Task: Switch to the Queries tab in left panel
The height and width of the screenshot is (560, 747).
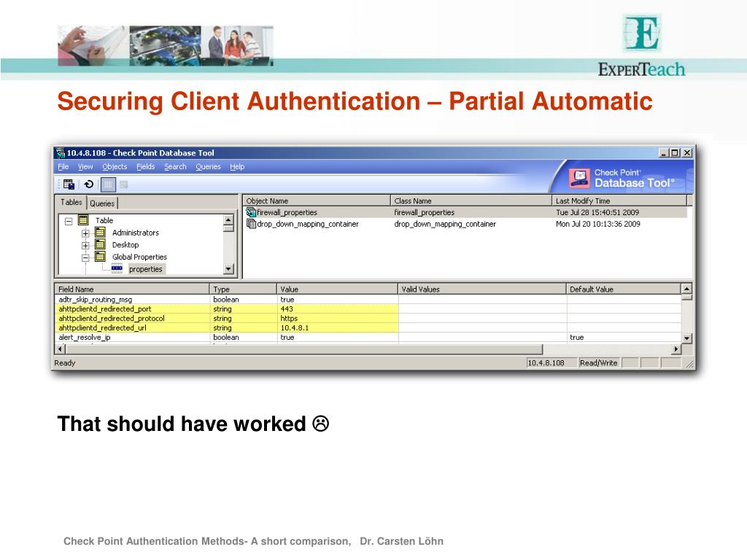Action: click(x=102, y=203)
